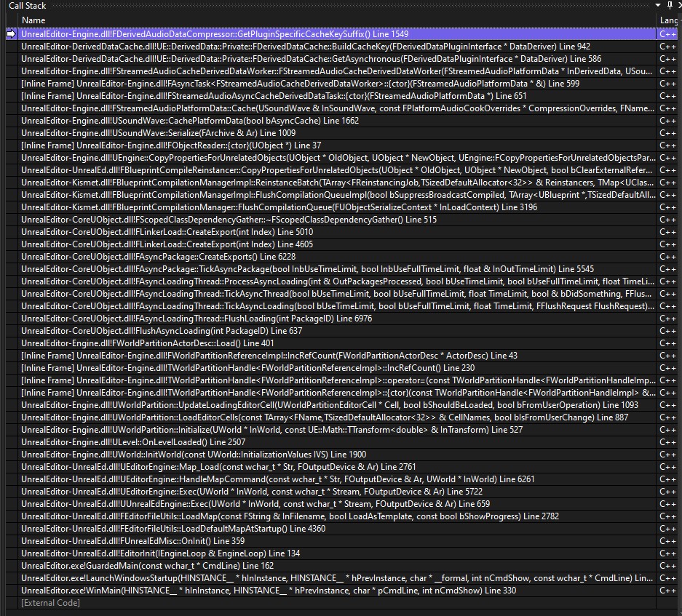Toggle the Call Stack auto-hide pin icon
The height and width of the screenshot is (616, 682).
click(670, 5)
